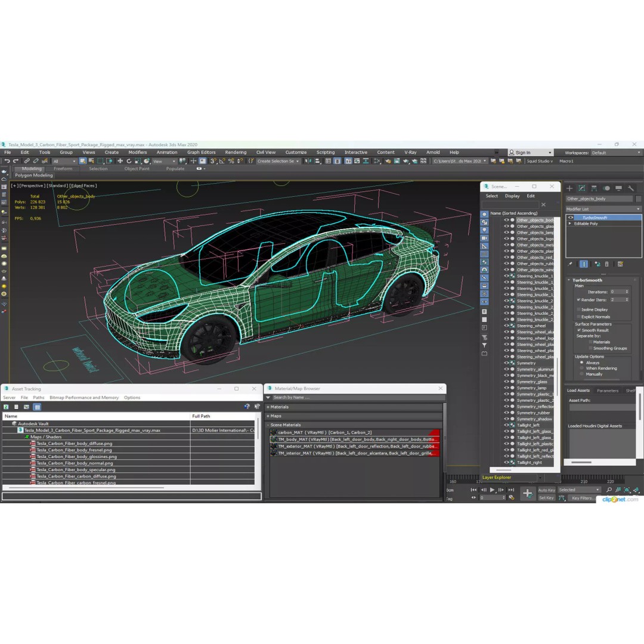The image size is (644, 644).
Task: Toggle TurboSmooth modifier eye icon
Action: pyautogui.click(x=571, y=218)
